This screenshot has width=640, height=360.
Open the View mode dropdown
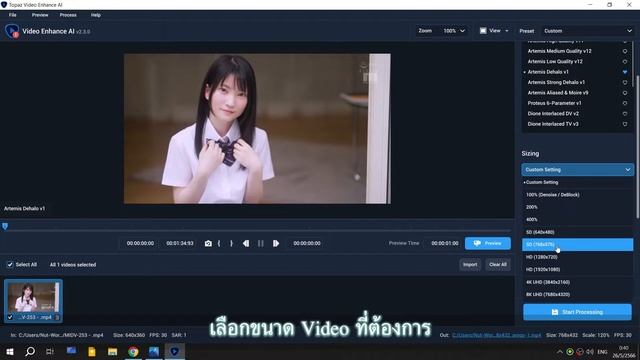[x=494, y=31]
